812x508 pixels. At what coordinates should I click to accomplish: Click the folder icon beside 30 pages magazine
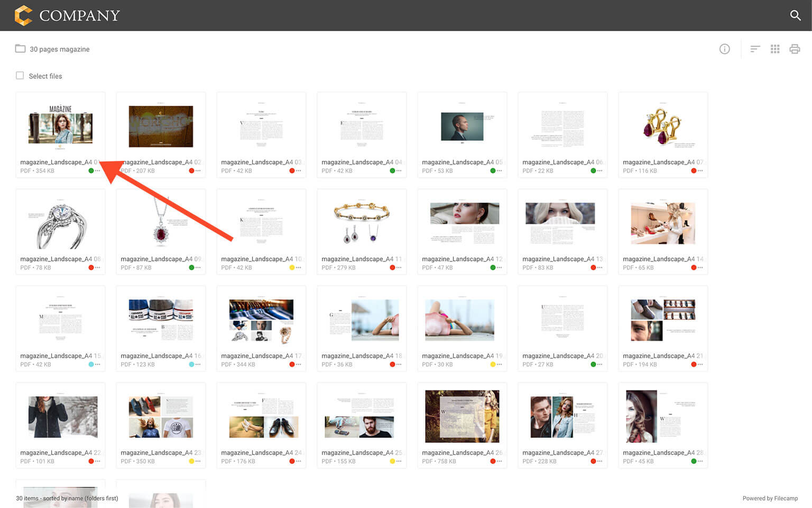pyautogui.click(x=20, y=49)
